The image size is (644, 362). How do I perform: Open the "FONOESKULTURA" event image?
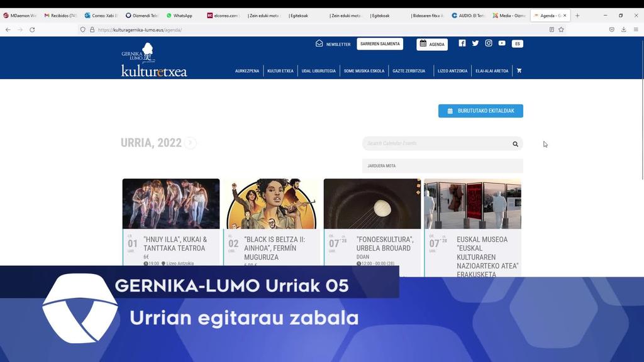[x=372, y=204]
